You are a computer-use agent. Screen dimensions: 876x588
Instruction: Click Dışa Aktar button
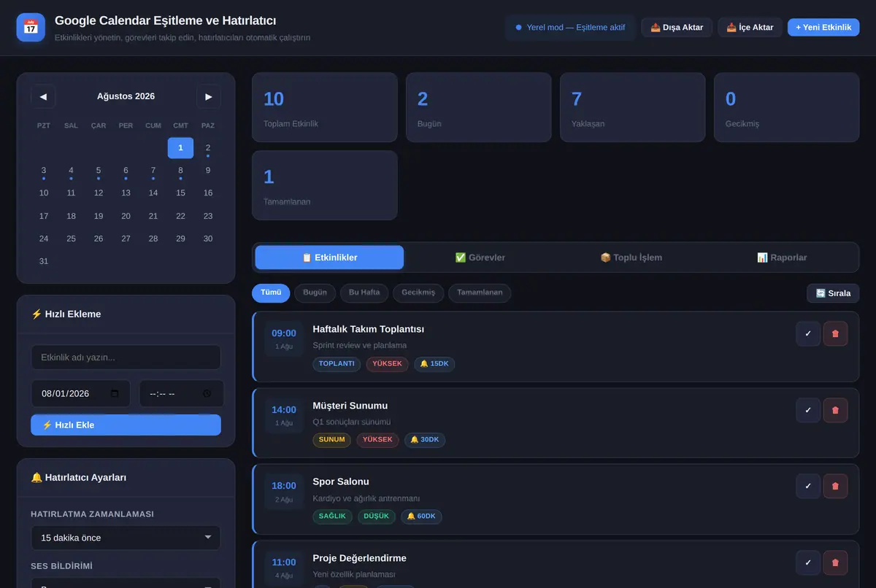pyautogui.click(x=677, y=28)
